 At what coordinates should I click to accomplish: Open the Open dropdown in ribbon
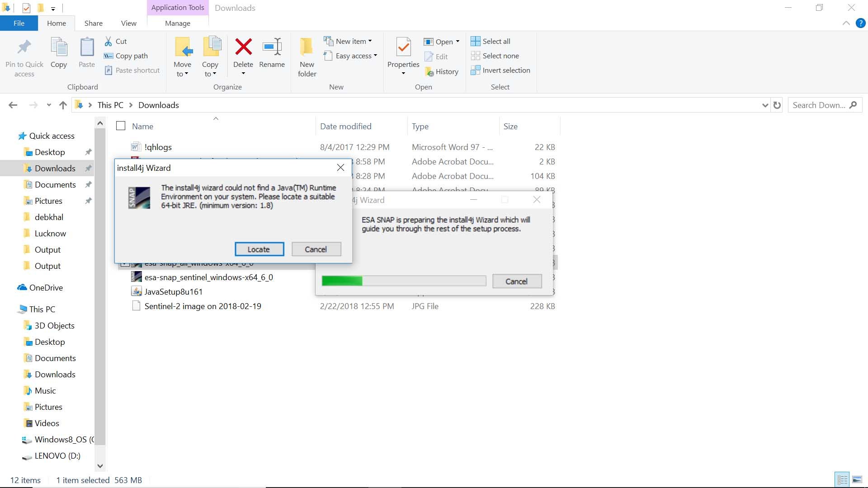[458, 41]
